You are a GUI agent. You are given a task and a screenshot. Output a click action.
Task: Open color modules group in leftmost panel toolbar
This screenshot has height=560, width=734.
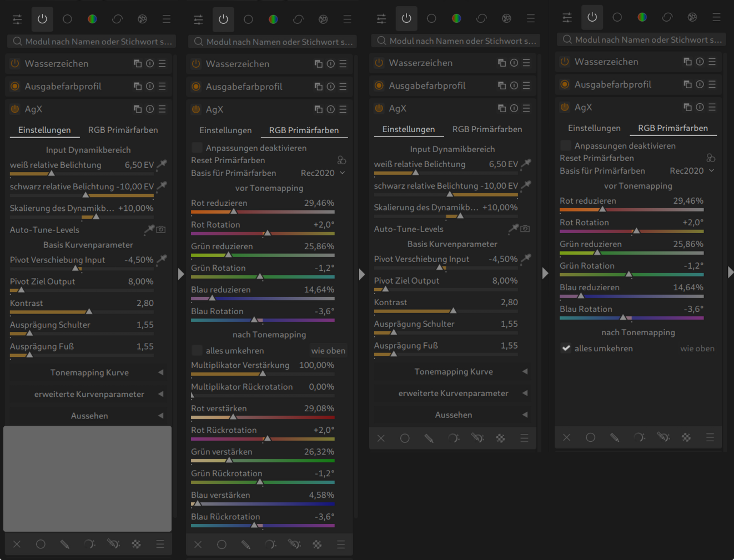point(92,19)
